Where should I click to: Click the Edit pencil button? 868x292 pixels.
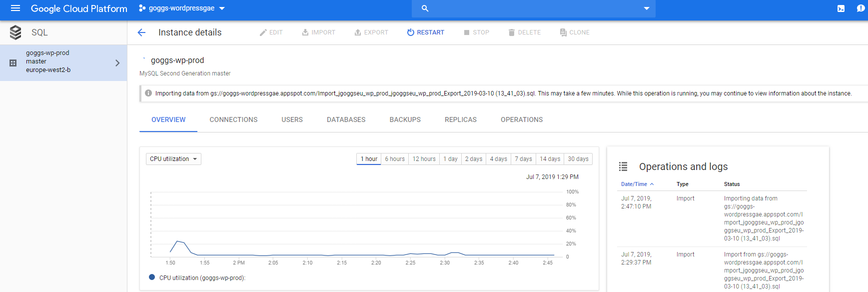coord(271,32)
